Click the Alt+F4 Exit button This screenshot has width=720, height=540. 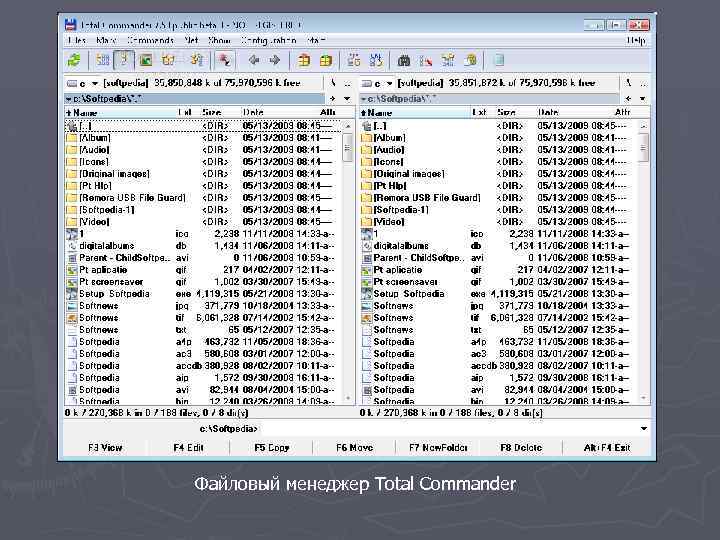pyautogui.click(x=607, y=448)
